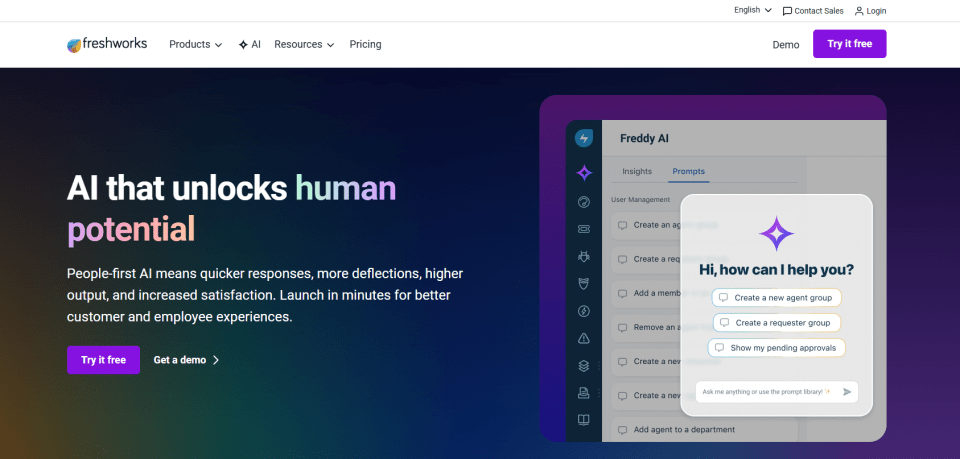Viewport: 960px width, 459px height.
Task: Open the dashboard gauge icon in sidebar
Action: click(x=583, y=202)
